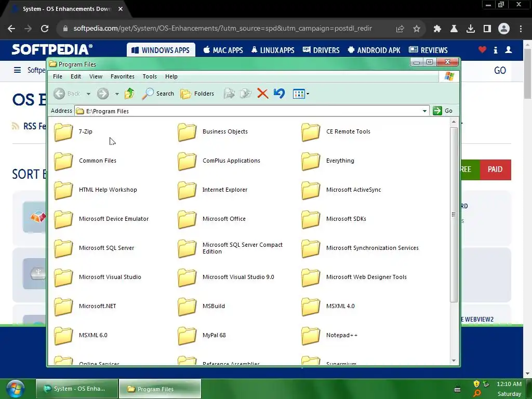Click the MSBuild folder label
The width and height of the screenshot is (532, 399).
(x=214, y=306)
